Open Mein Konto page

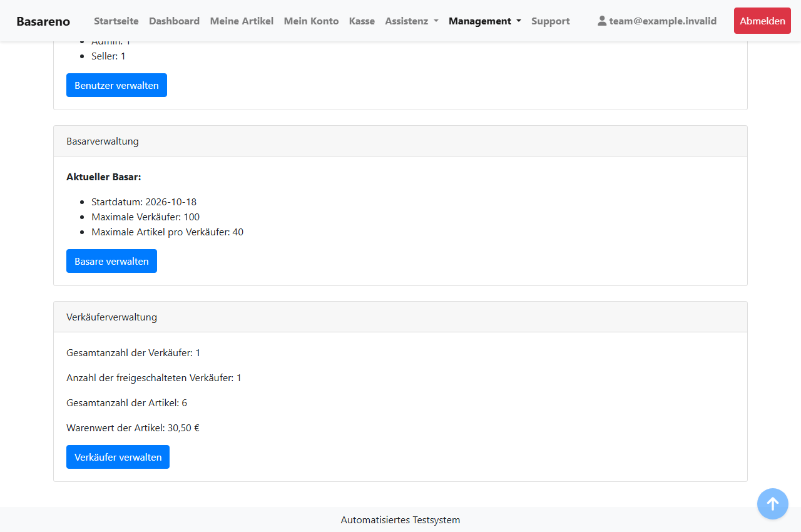(x=311, y=21)
